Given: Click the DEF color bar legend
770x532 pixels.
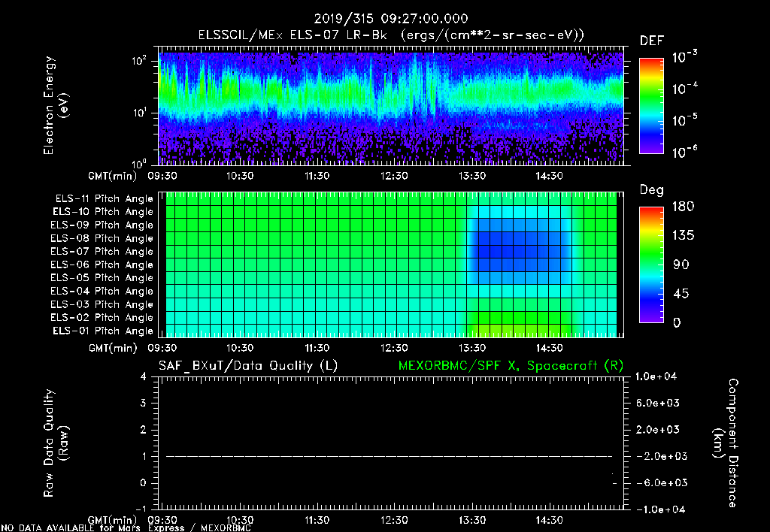Looking at the screenshot, I should click(x=651, y=106).
